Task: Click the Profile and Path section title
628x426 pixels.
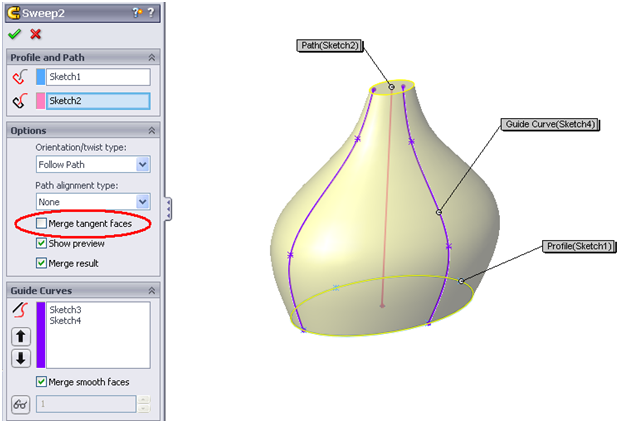Action: tap(47, 58)
